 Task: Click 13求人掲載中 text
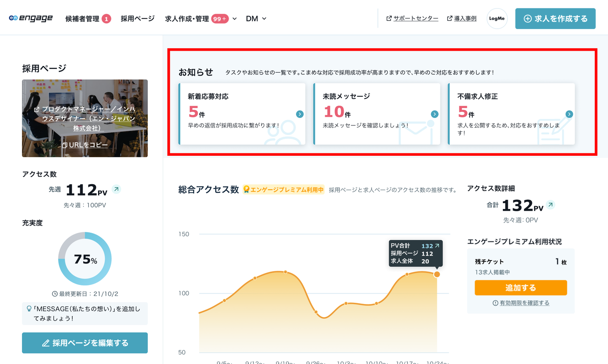pos(492,272)
